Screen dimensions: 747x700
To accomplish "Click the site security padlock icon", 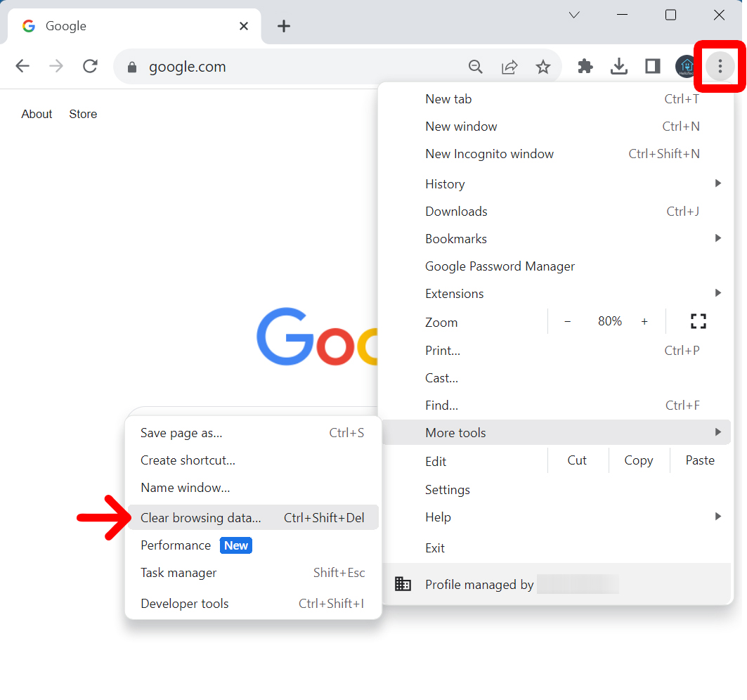I will [131, 67].
